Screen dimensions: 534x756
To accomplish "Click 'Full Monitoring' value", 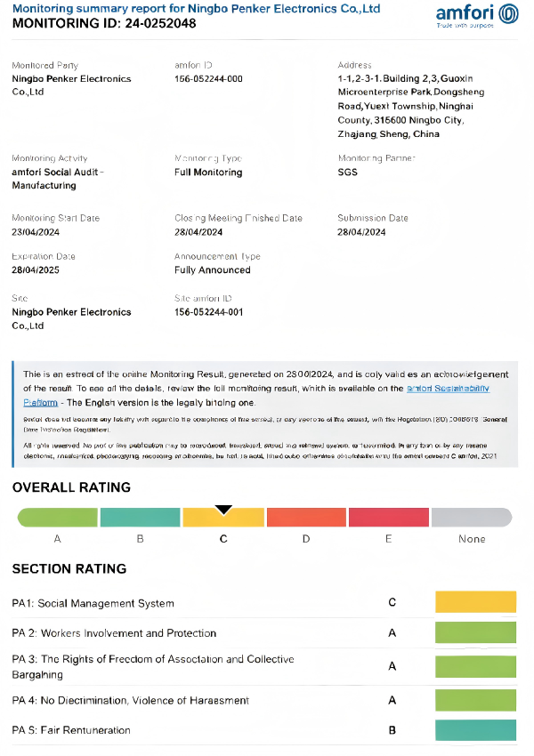I will tap(208, 173).
